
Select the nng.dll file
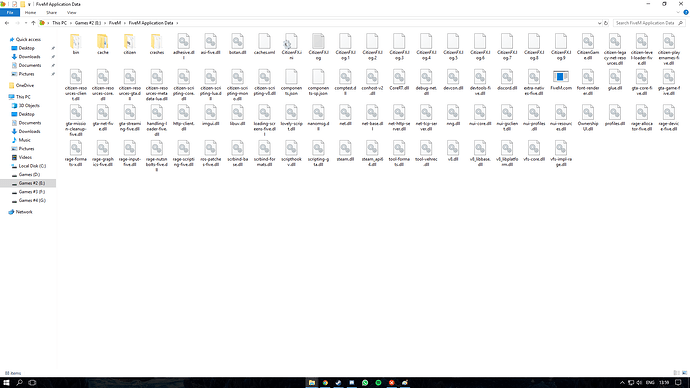tap(453, 116)
